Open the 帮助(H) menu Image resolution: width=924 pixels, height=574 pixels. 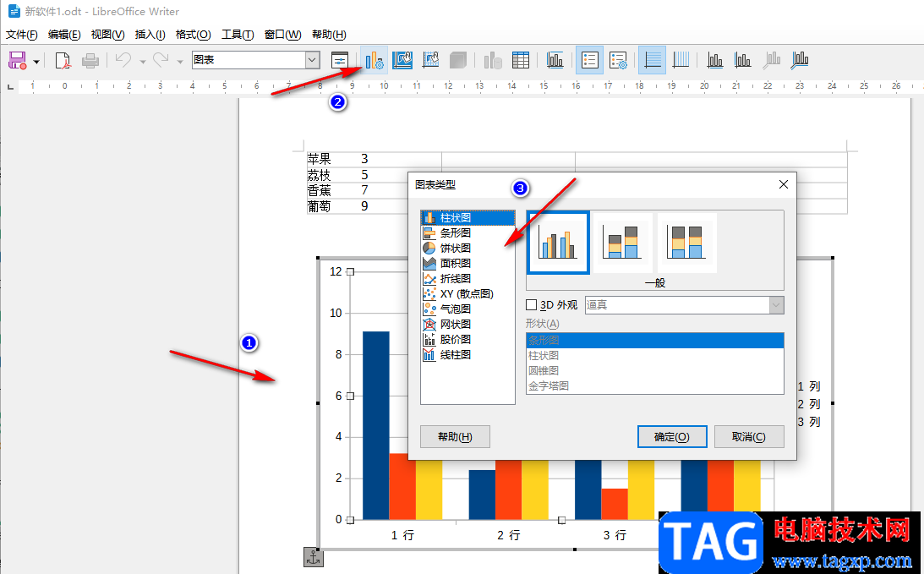tap(329, 35)
